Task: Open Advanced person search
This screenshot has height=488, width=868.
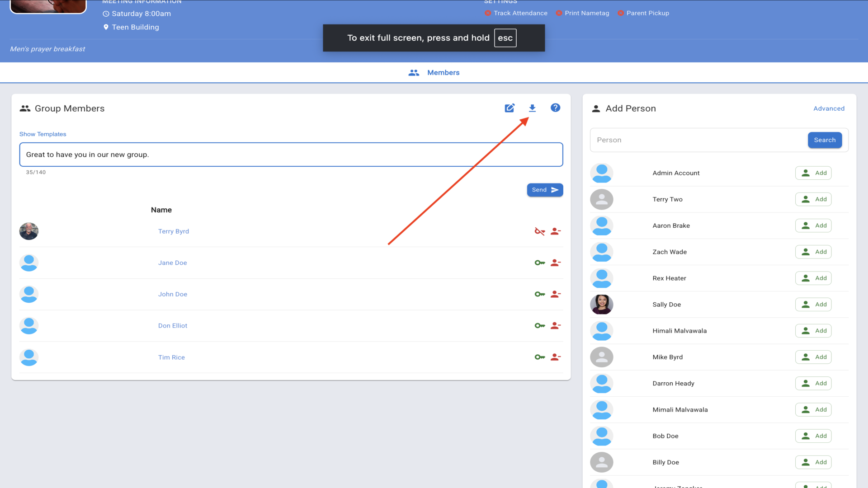Action: tap(829, 108)
